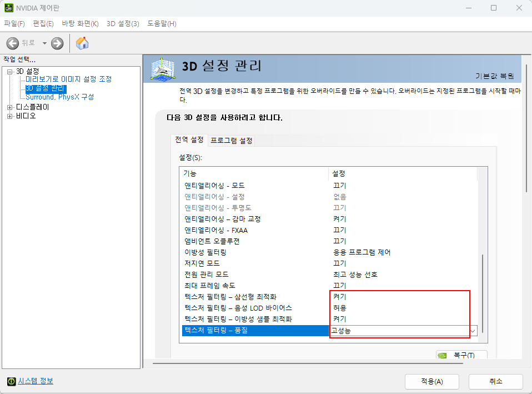The width and height of the screenshot is (532, 394).
Task: Expand the 비디오 tree node
Action: [10, 116]
